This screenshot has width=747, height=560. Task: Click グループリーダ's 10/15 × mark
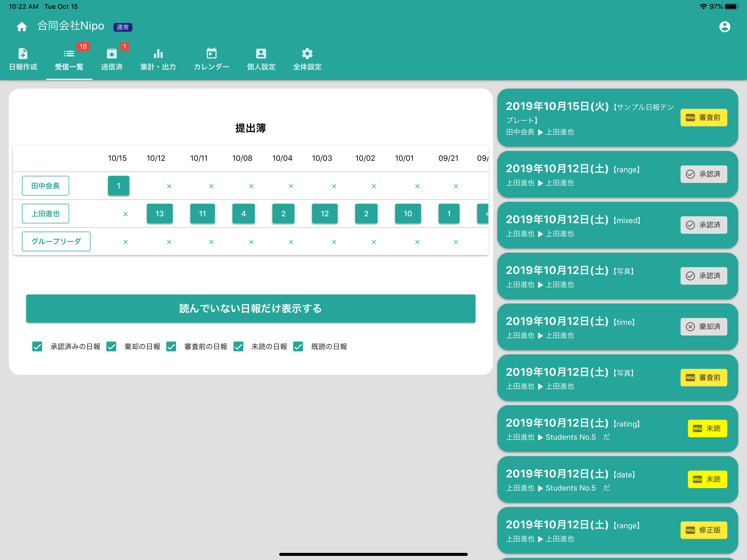coord(126,242)
